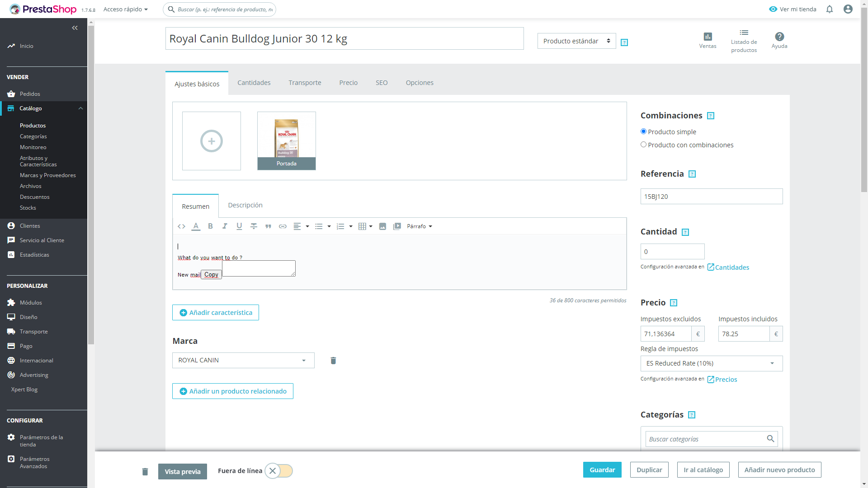Click the Bold formatting icon in editor

(210, 226)
